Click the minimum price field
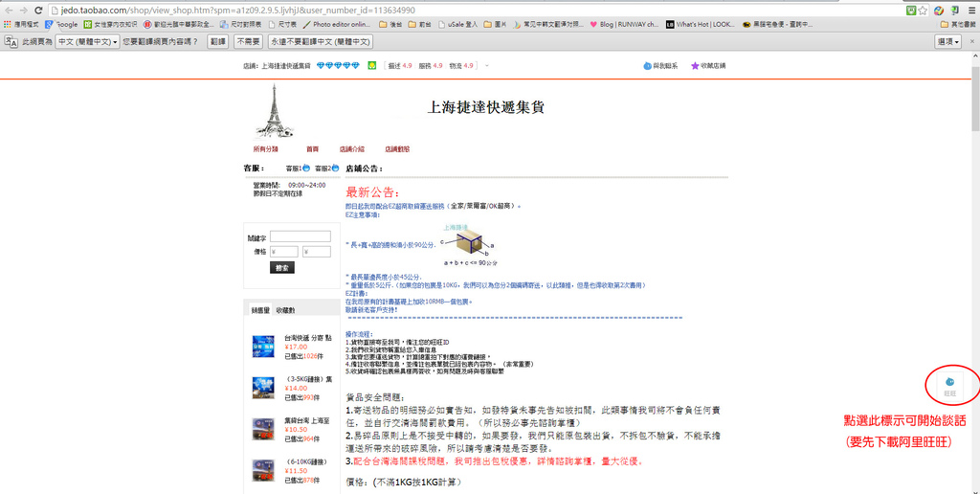 pos(283,252)
